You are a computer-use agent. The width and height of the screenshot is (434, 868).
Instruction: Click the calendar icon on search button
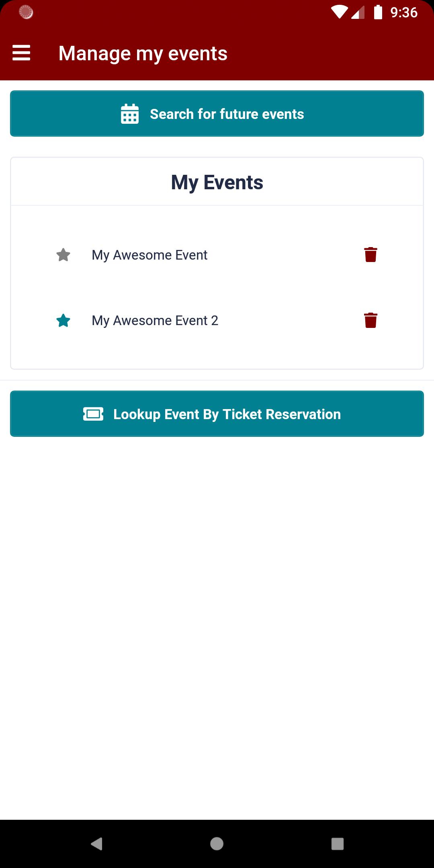[x=130, y=114]
